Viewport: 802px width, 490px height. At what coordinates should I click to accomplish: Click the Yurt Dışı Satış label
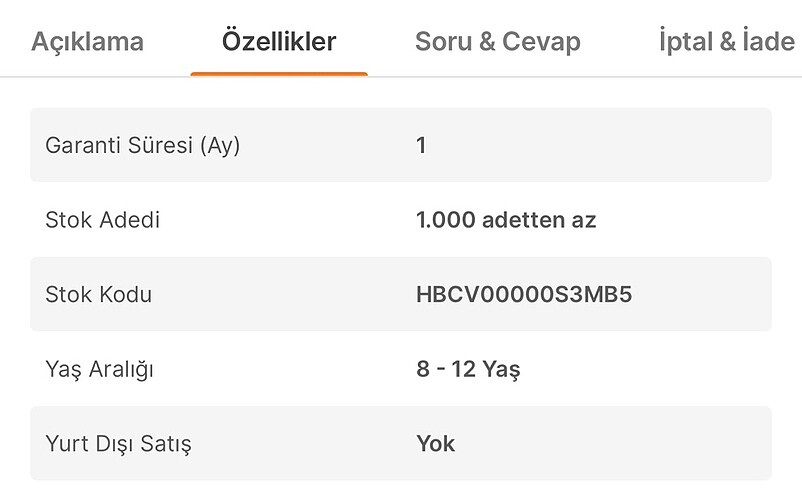tap(118, 443)
